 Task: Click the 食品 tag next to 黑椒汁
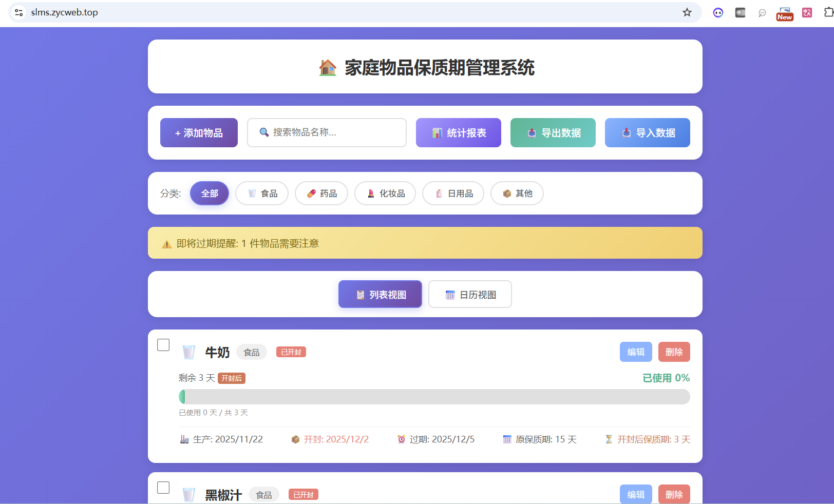pyautogui.click(x=264, y=495)
